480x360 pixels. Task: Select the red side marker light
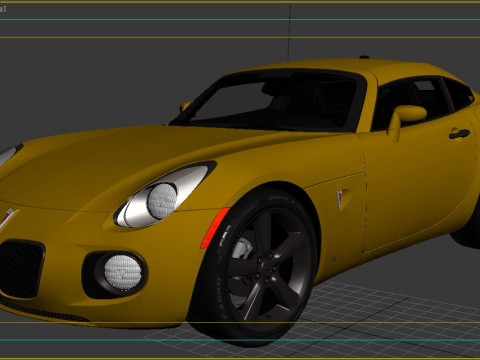pos(214,227)
